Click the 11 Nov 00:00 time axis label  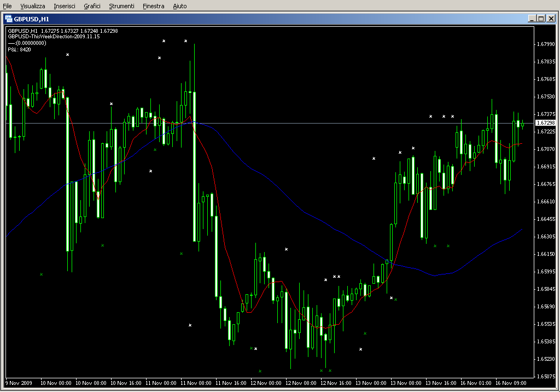[x=161, y=383]
